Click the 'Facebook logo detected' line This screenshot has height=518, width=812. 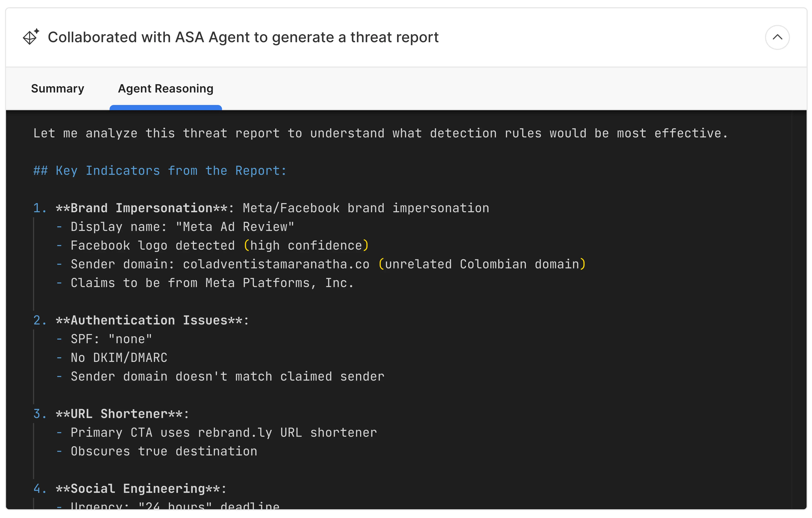point(219,245)
